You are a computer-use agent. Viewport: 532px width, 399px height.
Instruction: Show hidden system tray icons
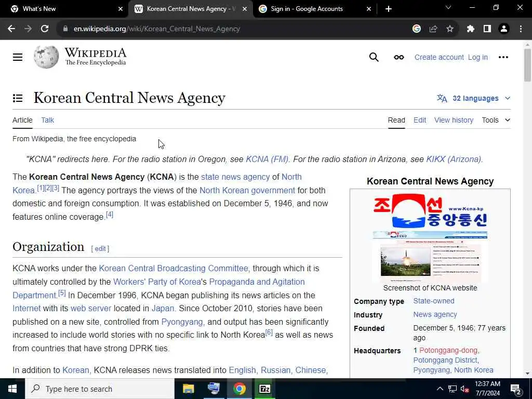coord(440,389)
